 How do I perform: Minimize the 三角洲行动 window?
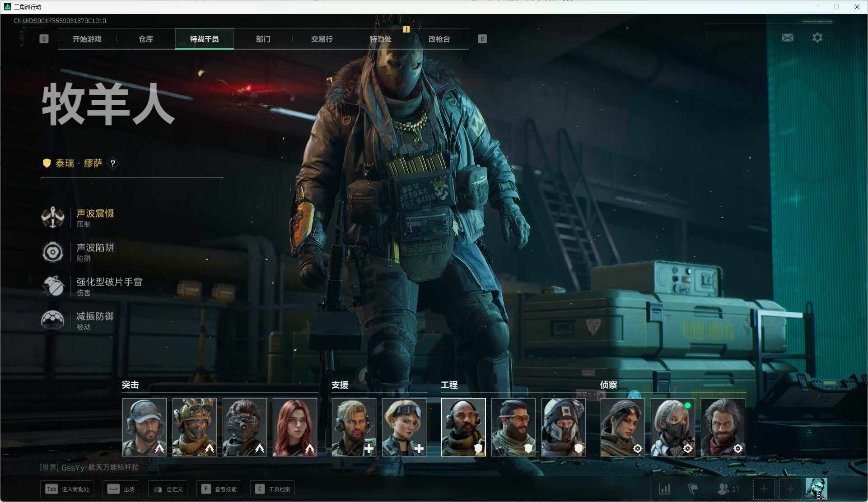click(x=816, y=7)
